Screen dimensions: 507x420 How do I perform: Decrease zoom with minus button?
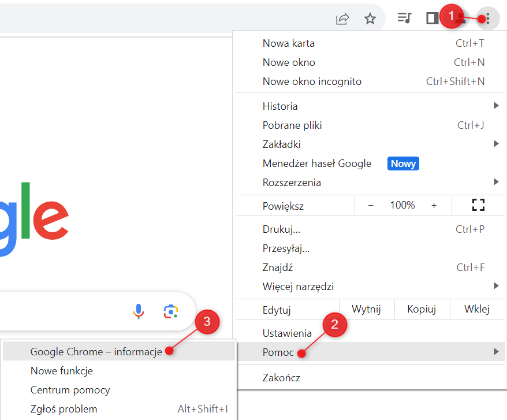point(371,205)
